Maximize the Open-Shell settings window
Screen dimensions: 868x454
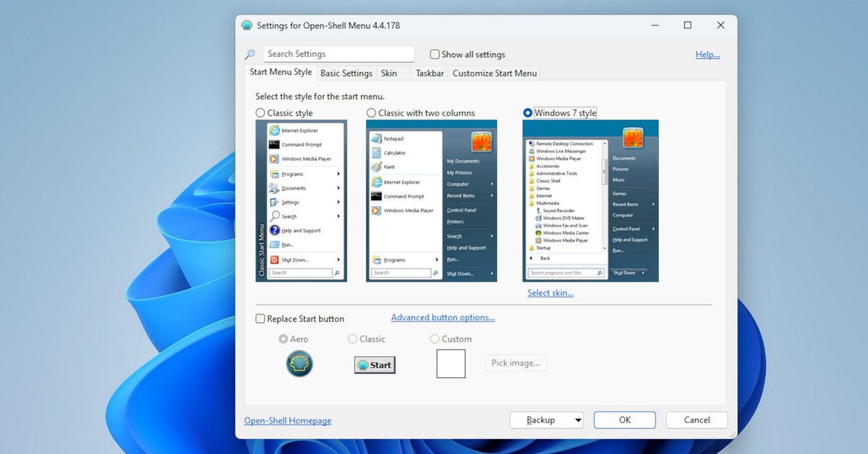click(688, 25)
